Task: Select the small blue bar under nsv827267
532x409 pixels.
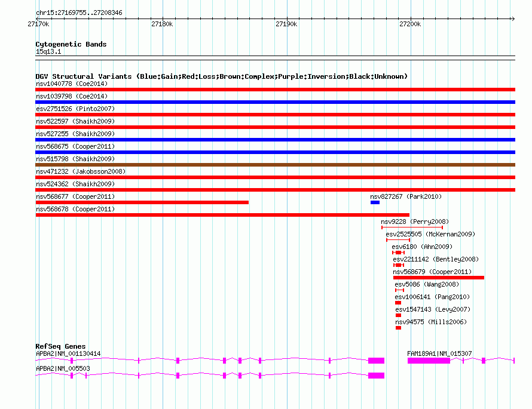Action: click(x=375, y=202)
